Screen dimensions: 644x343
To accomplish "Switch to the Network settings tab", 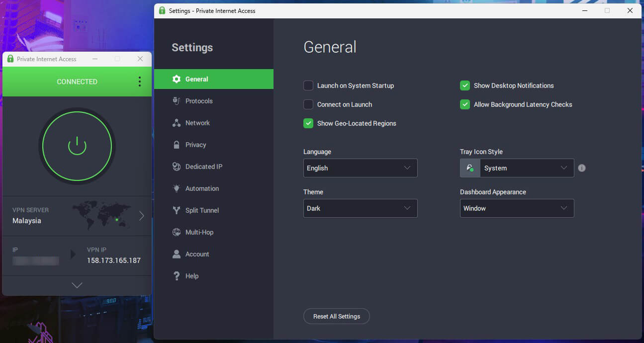I will pos(214,123).
